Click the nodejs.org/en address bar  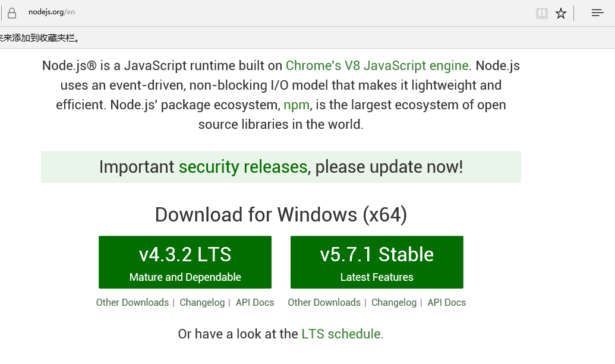52,12
